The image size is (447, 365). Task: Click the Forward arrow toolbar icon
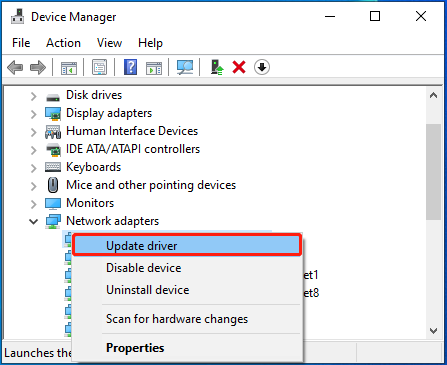pos(38,67)
